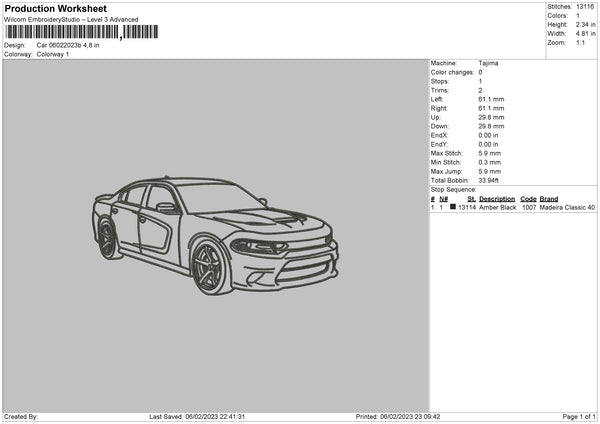600x424 pixels.
Task: Click the Machine value Tajima
Action: pyautogui.click(x=488, y=63)
